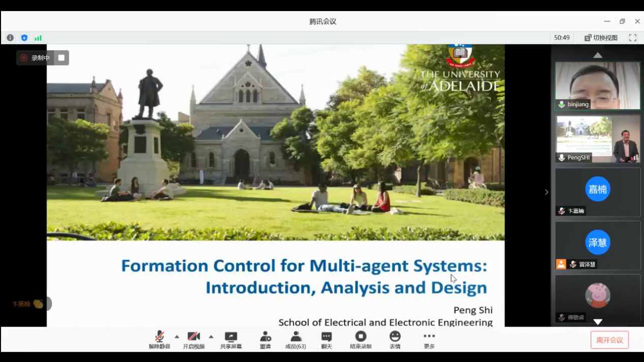Click the blue security shield icon
644x362 pixels.
(x=24, y=38)
